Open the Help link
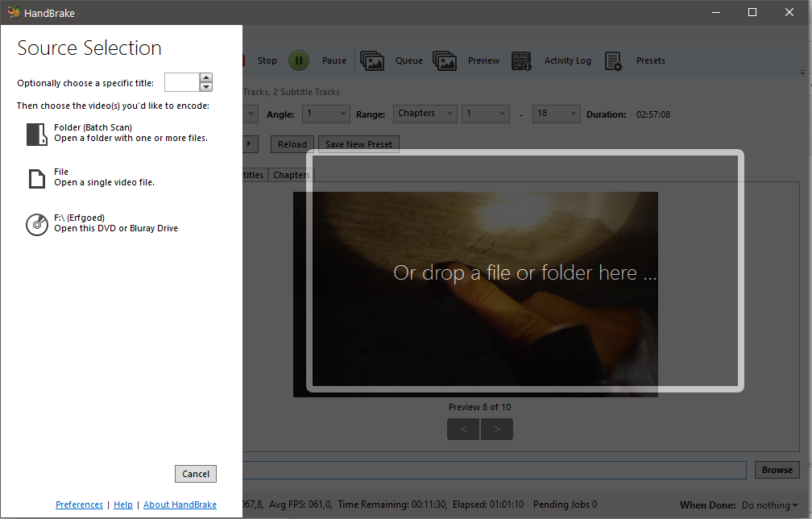The width and height of the screenshot is (812, 519). (x=123, y=504)
